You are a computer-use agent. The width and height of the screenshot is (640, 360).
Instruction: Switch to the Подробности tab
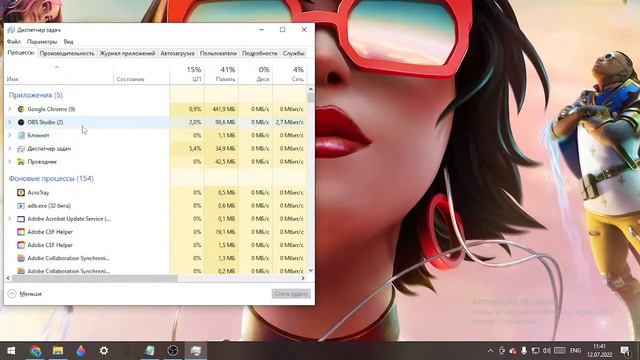coord(260,53)
